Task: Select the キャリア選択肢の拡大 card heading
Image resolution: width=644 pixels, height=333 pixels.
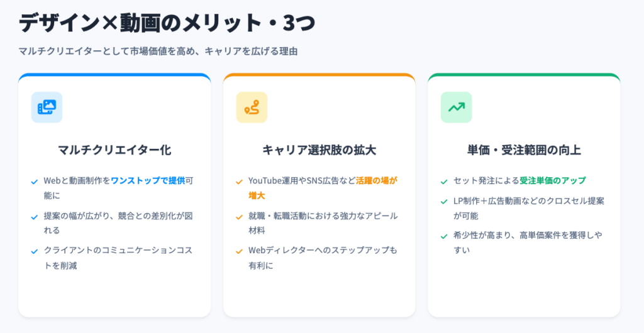Action: click(x=319, y=150)
